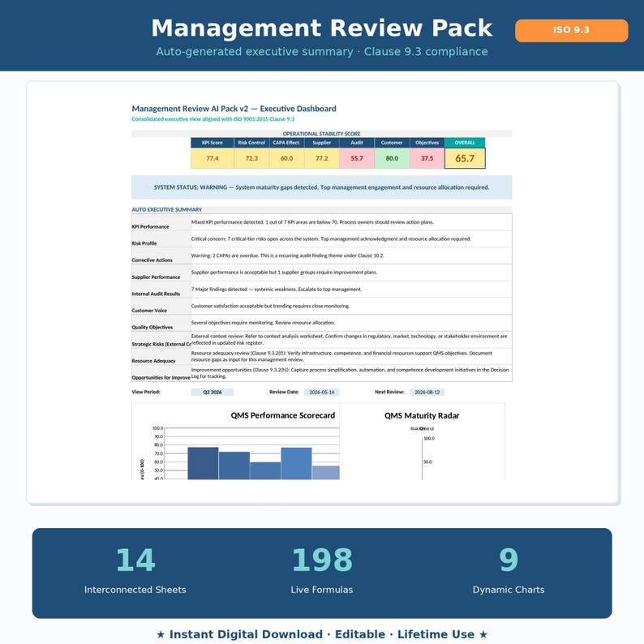Open the dashboard preview thumbnail
The height and width of the screenshot is (644, 644).
[323, 293]
